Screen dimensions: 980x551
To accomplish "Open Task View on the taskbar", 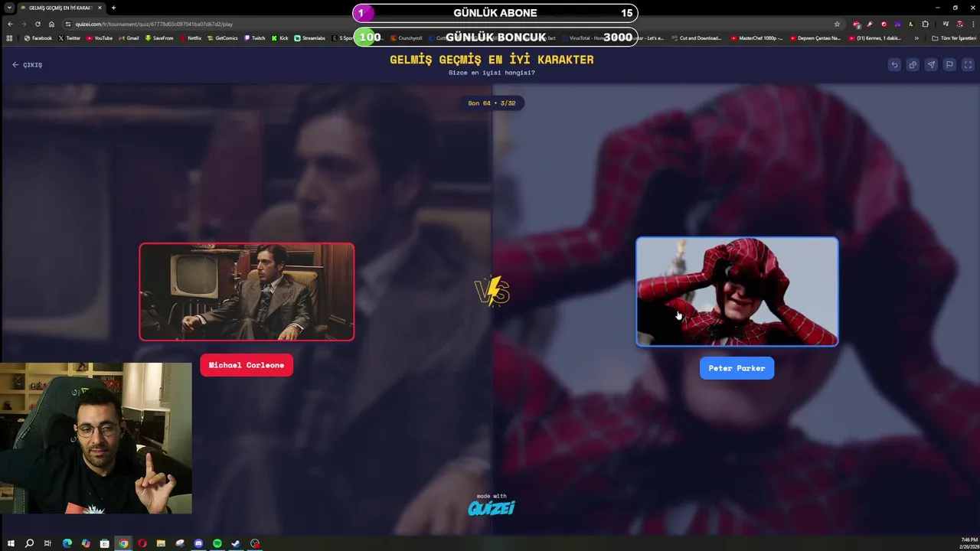I will 47,543.
